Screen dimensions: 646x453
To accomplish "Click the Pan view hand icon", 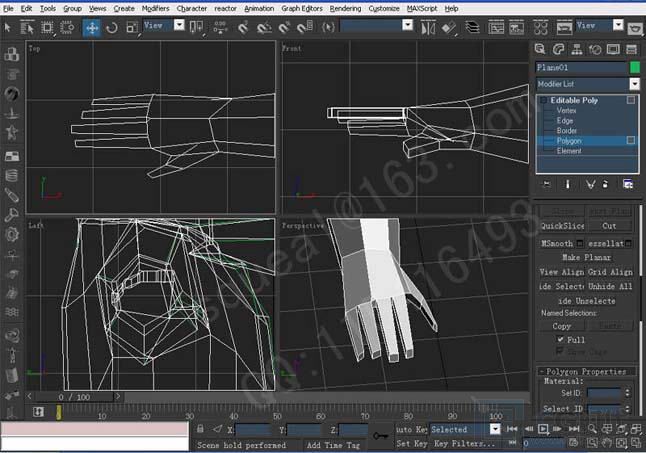I will pyautogui.click(x=606, y=443).
